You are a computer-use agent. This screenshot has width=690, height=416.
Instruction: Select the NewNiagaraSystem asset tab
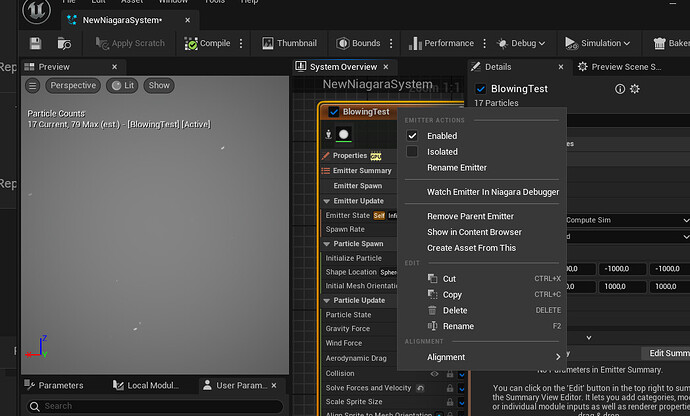click(122, 20)
